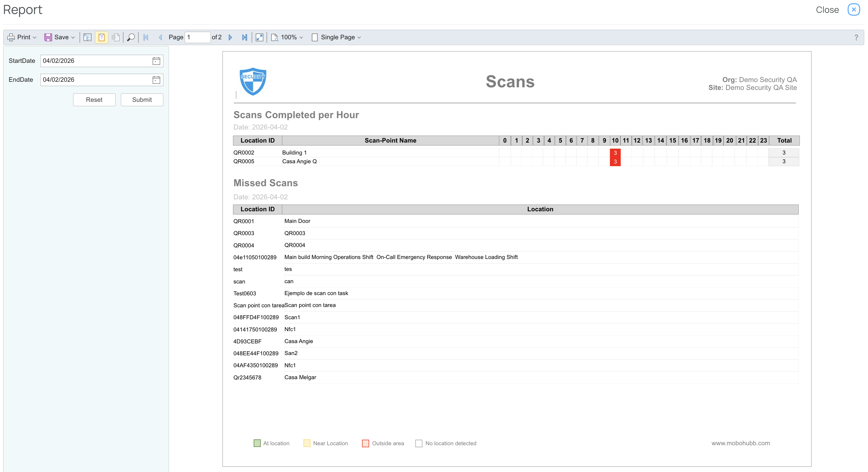Image resolution: width=868 pixels, height=472 pixels.
Task: Open the Find magnifier tool
Action: coord(131,37)
